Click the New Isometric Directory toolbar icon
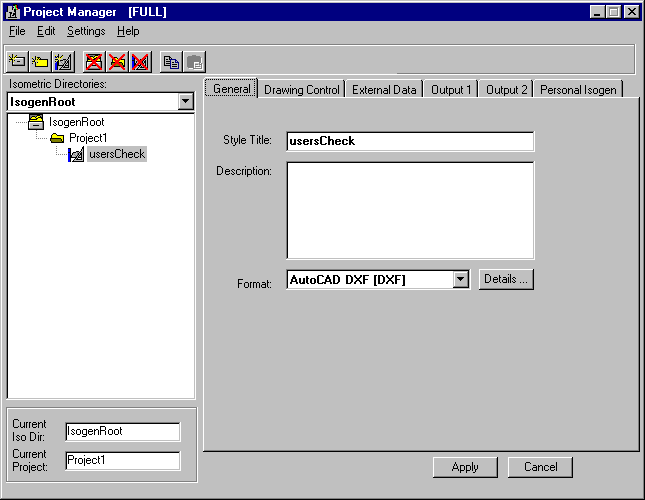This screenshot has width=645, height=500. tap(17, 61)
